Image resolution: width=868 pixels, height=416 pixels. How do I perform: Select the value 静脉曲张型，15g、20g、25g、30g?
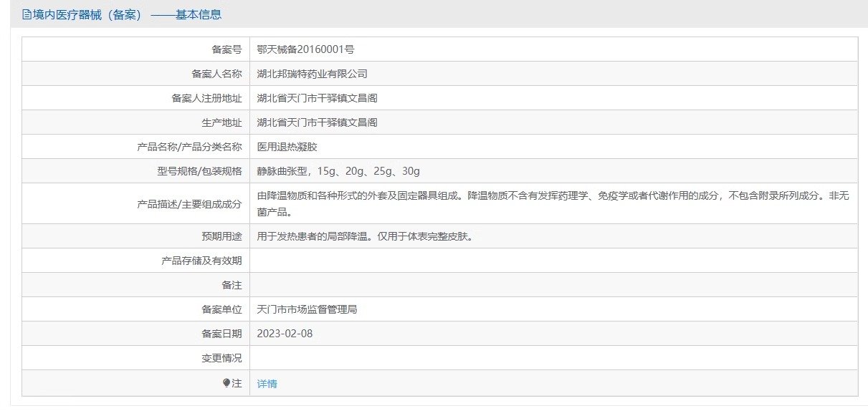point(338,171)
